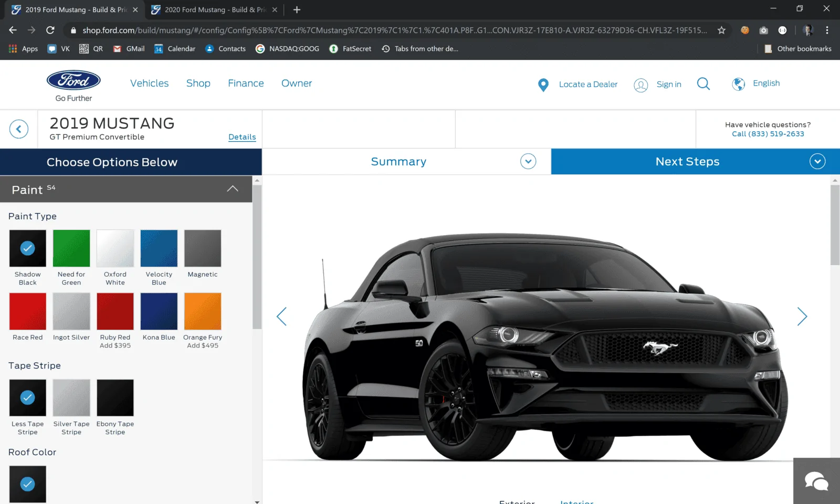
Task: Open a new browser tab
Action: pos(297,9)
